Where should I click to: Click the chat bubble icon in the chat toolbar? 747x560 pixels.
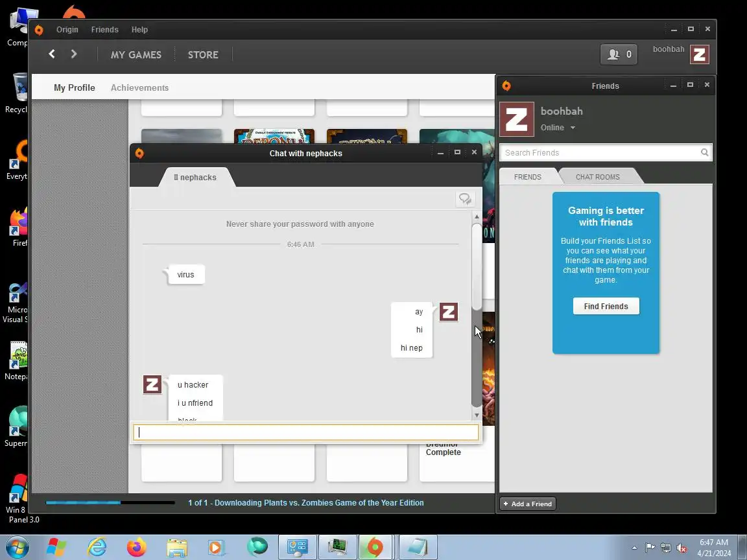pyautogui.click(x=465, y=198)
